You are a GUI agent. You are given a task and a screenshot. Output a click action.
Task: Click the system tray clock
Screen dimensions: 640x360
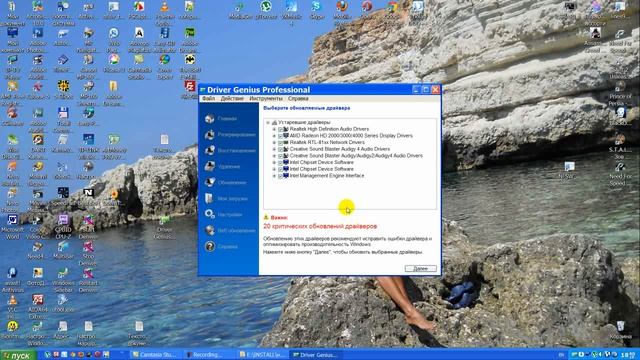628,355
